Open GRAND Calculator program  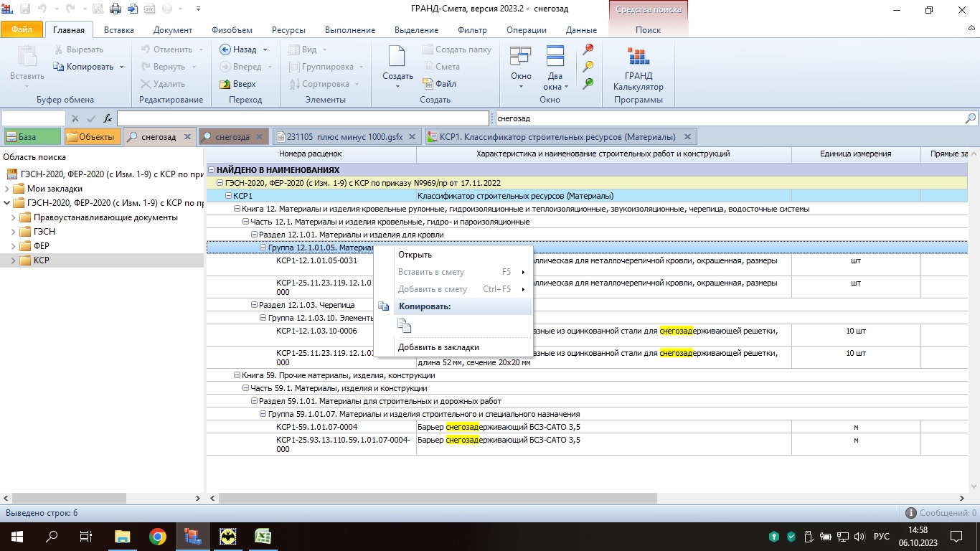pyautogui.click(x=638, y=69)
